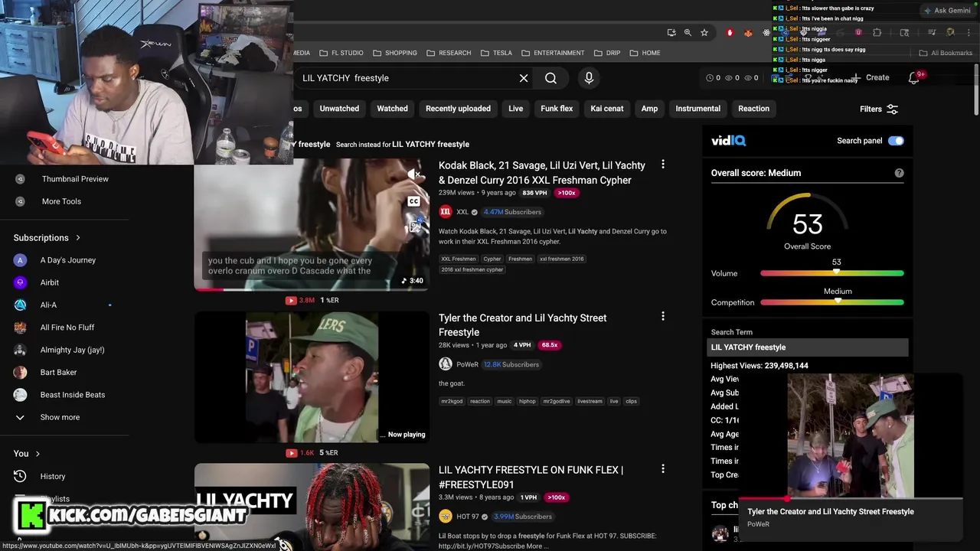The width and height of the screenshot is (980, 551).
Task: Open LIL YACHTY FREESTYLE ON FUNK FLEX title
Action: pyautogui.click(x=531, y=478)
